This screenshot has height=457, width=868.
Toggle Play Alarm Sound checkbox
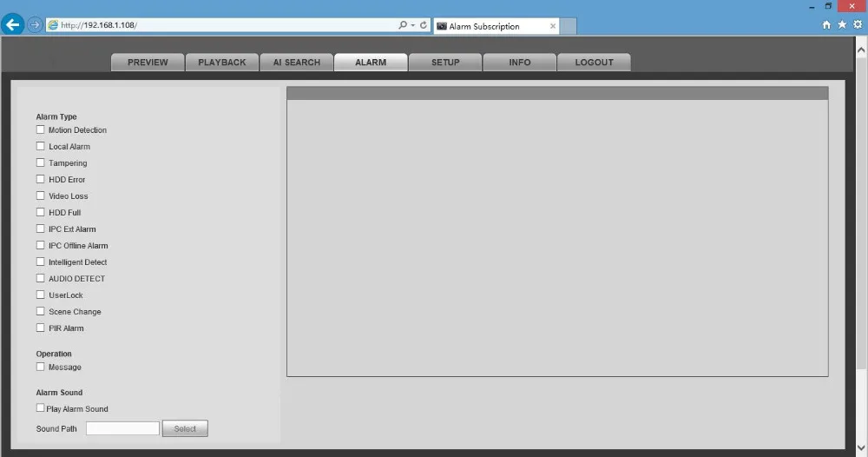(41, 407)
